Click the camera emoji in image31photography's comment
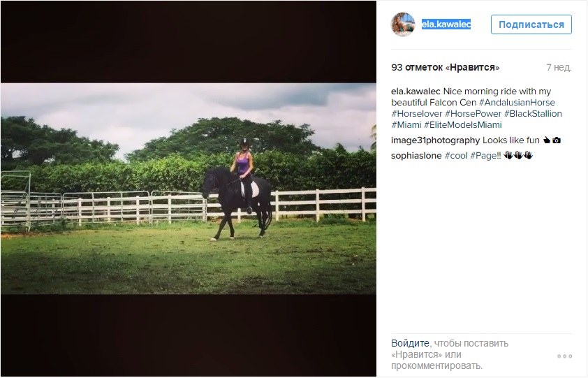 click(x=557, y=140)
